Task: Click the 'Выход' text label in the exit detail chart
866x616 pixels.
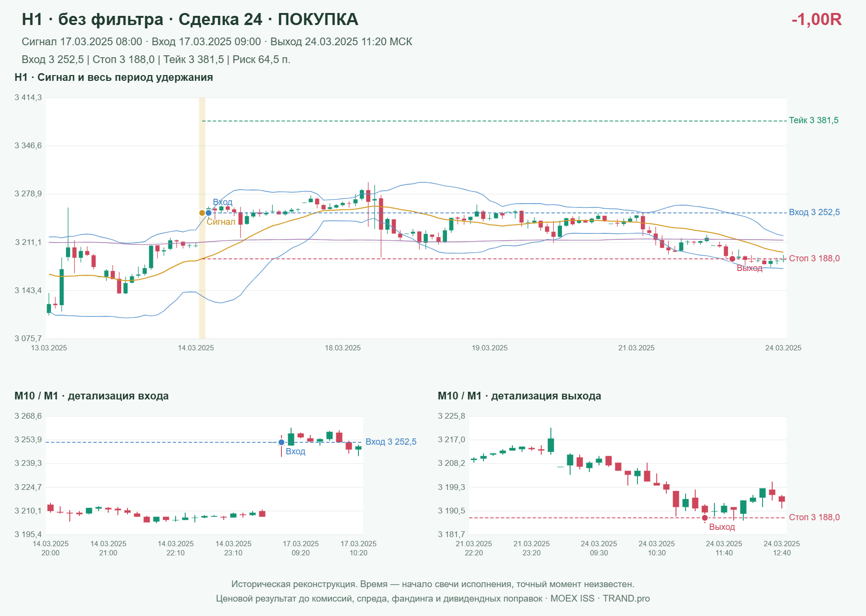Action: pos(722,527)
